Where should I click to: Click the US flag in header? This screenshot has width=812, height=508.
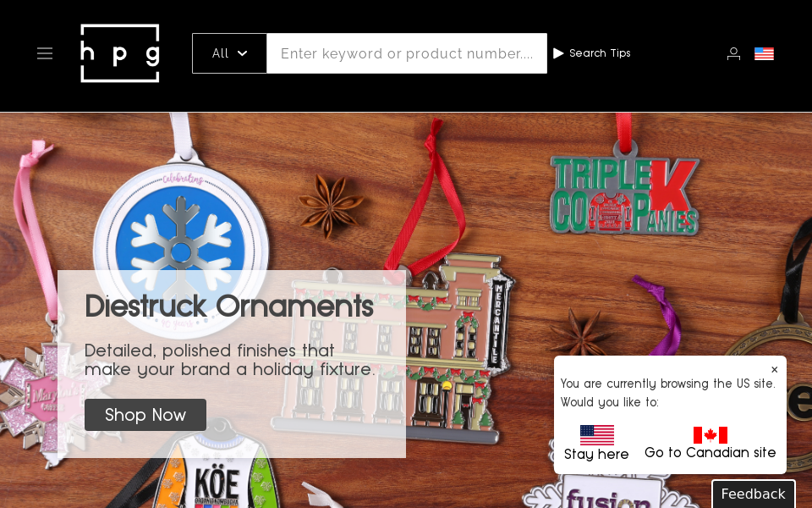[x=764, y=53]
